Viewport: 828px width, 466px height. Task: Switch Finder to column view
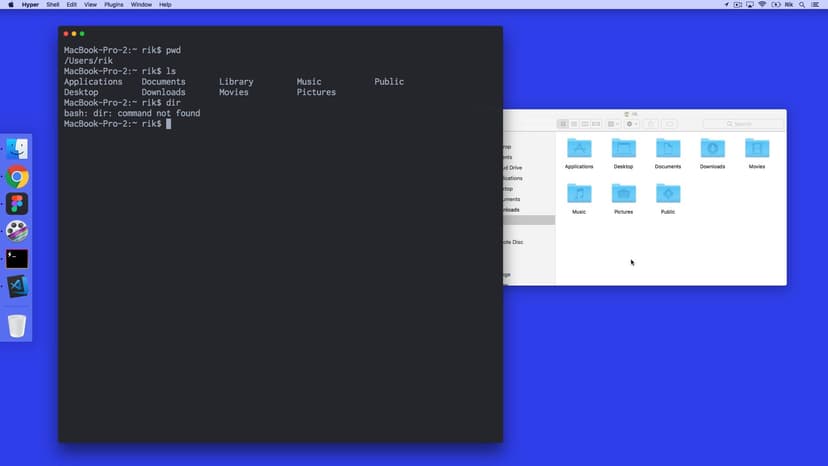[x=585, y=124]
